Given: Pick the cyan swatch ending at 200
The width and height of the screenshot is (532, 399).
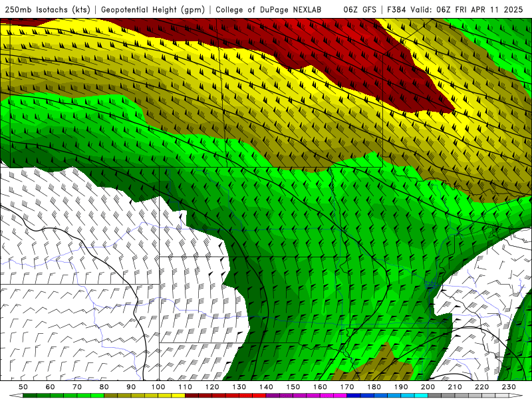Looking at the screenshot, I should pyautogui.click(x=421, y=396).
